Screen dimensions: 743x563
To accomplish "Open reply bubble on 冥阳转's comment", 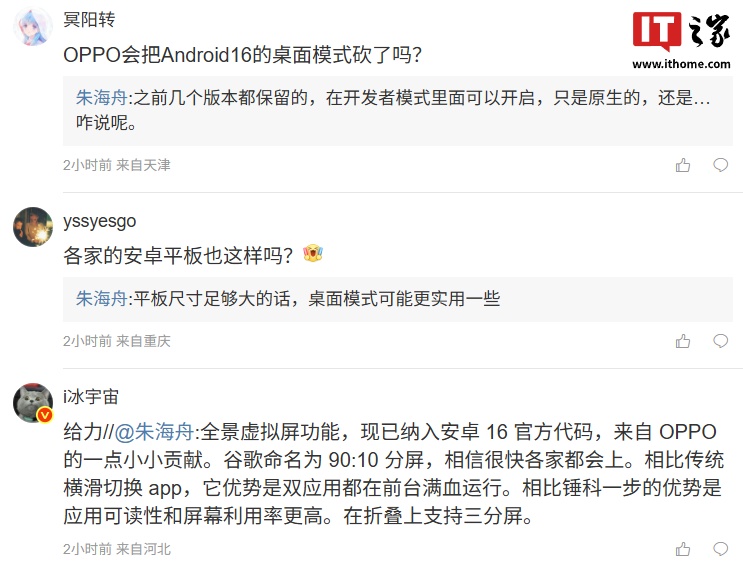I will (x=720, y=165).
